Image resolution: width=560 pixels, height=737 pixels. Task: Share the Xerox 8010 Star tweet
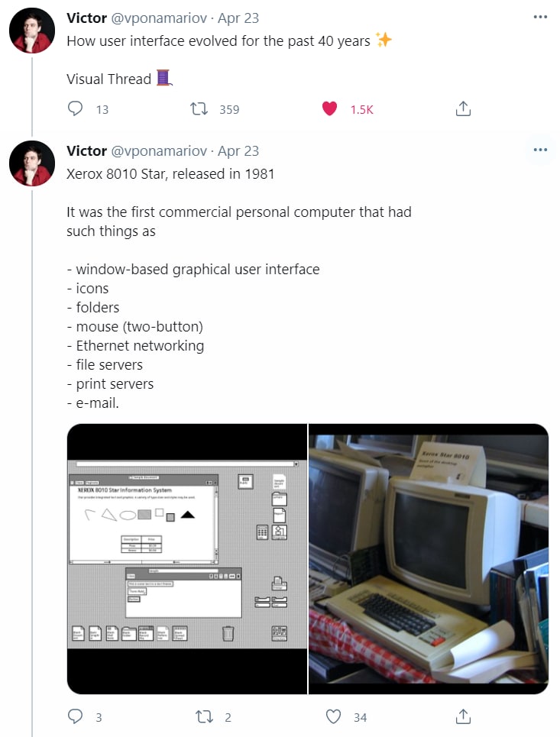pyautogui.click(x=463, y=716)
